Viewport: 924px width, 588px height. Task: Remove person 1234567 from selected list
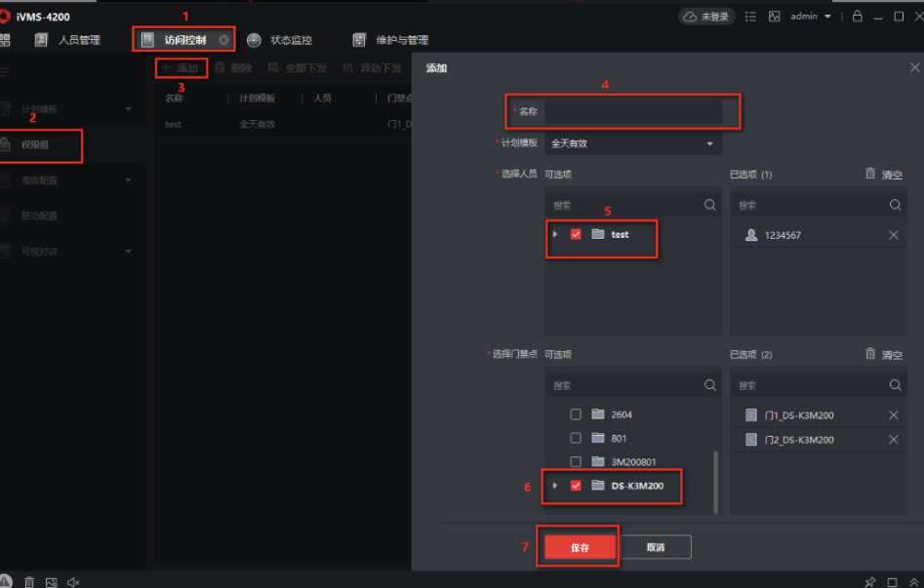[893, 235]
